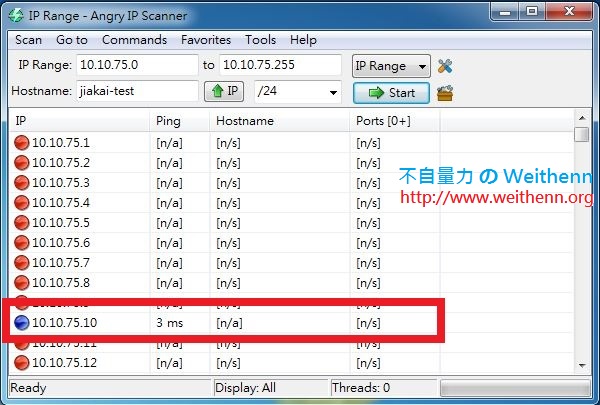Click the results scrollbar up arrow
This screenshot has width=600, height=405.
pyautogui.click(x=582, y=118)
